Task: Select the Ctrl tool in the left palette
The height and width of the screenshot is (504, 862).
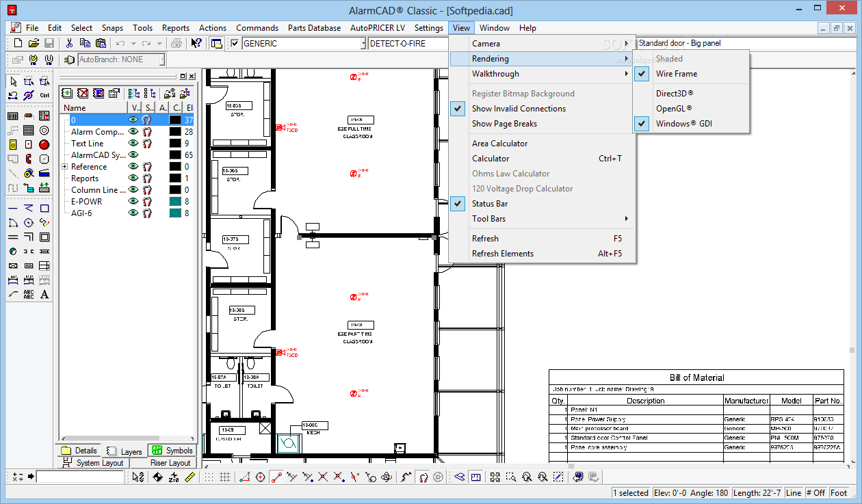Action: (44, 95)
